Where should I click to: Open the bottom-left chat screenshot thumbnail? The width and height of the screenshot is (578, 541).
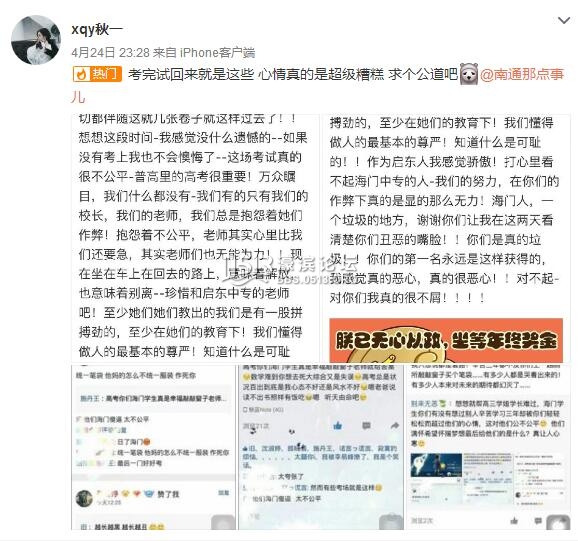[153, 447]
